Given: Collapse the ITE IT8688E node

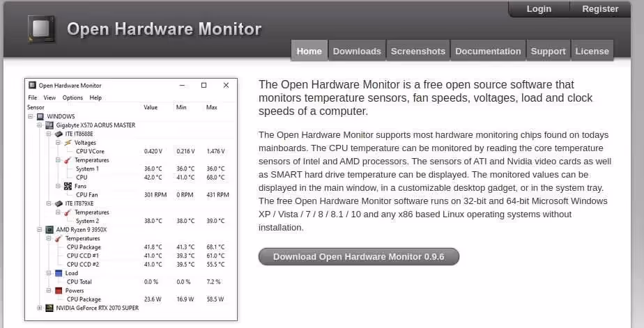Looking at the screenshot, I should [49, 134].
